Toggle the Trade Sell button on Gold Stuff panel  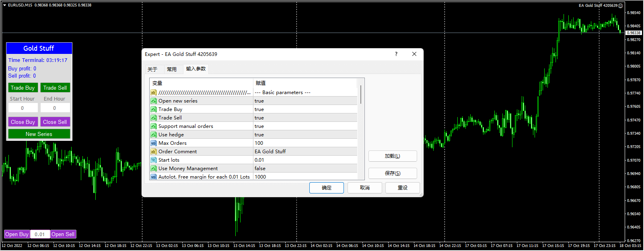[55, 88]
